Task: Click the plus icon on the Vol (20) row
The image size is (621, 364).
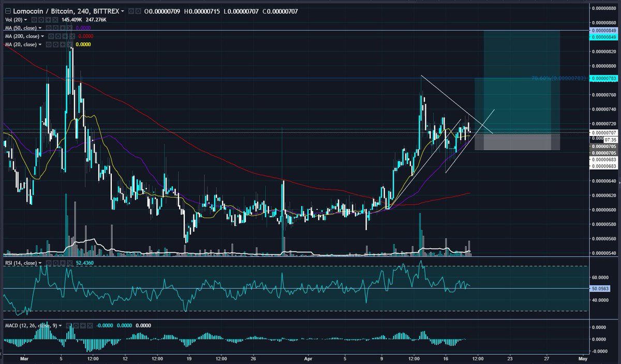Action: tap(48, 20)
